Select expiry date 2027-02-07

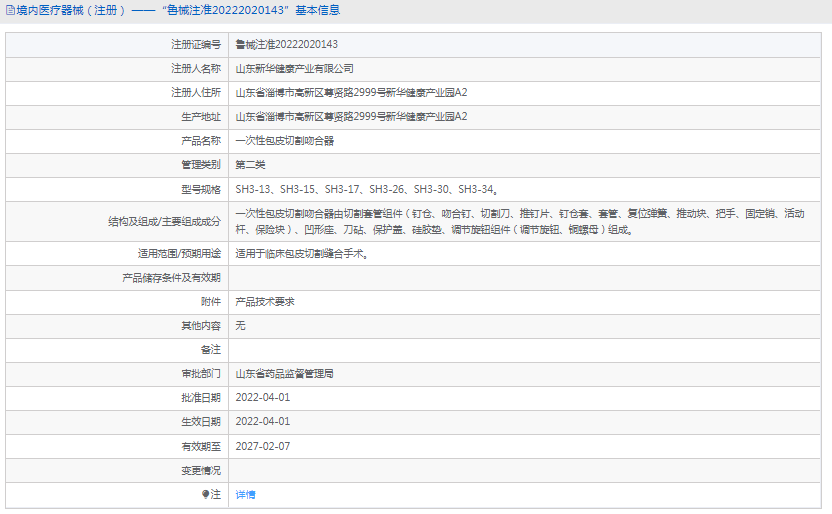[x=263, y=447]
